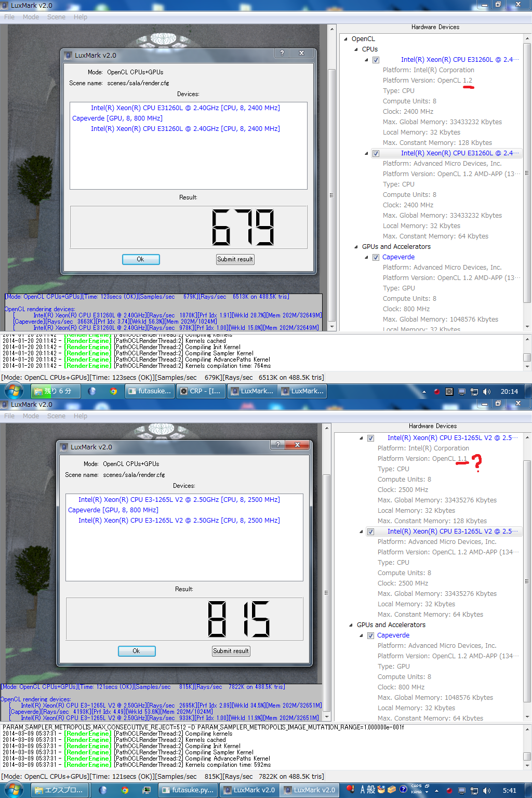Click the blue IME help icon in the bottom tray
Screen dimensions: 532x798
403,790
